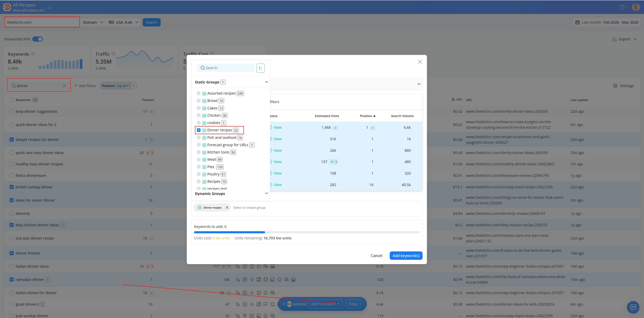644x318 pixels.
Task: Click the thekitchn.com domain input
Action: pos(42,22)
